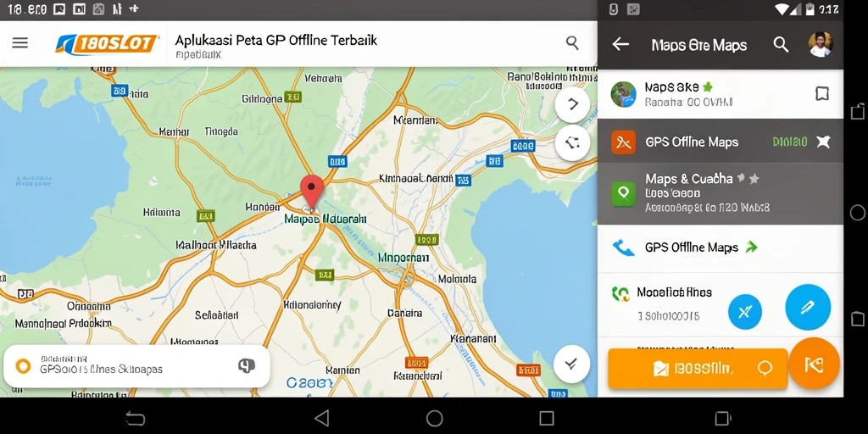
Task: Click the large blue pencil edit button
Action: (x=808, y=307)
